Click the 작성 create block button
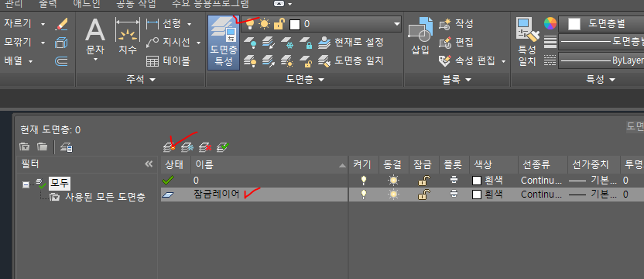The height and width of the screenshot is (279, 644). [457, 24]
